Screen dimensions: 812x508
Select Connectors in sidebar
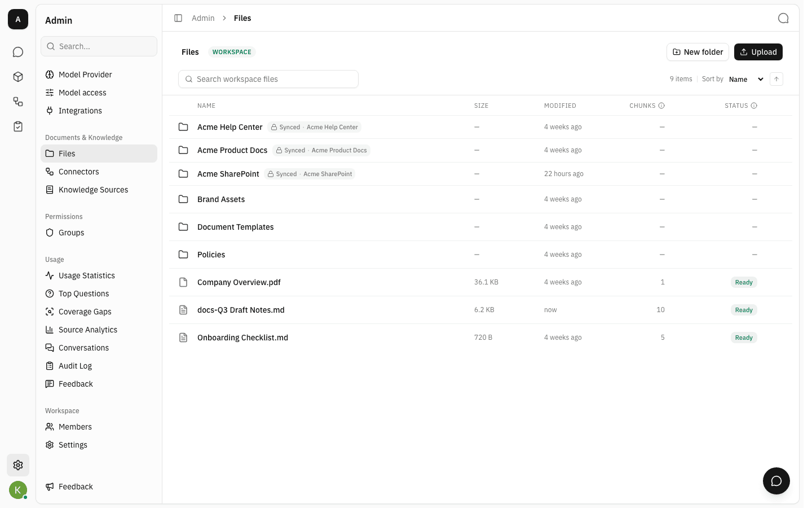(x=99, y=172)
